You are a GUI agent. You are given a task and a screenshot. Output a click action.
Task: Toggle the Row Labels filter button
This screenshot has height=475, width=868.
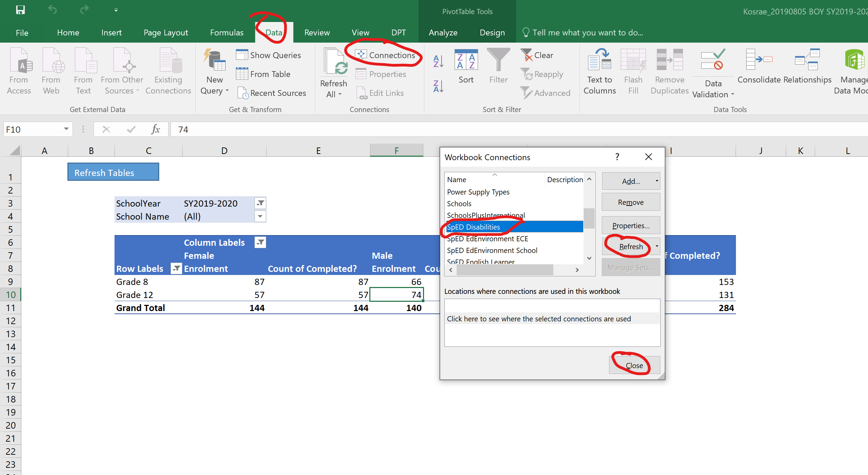[176, 268]
